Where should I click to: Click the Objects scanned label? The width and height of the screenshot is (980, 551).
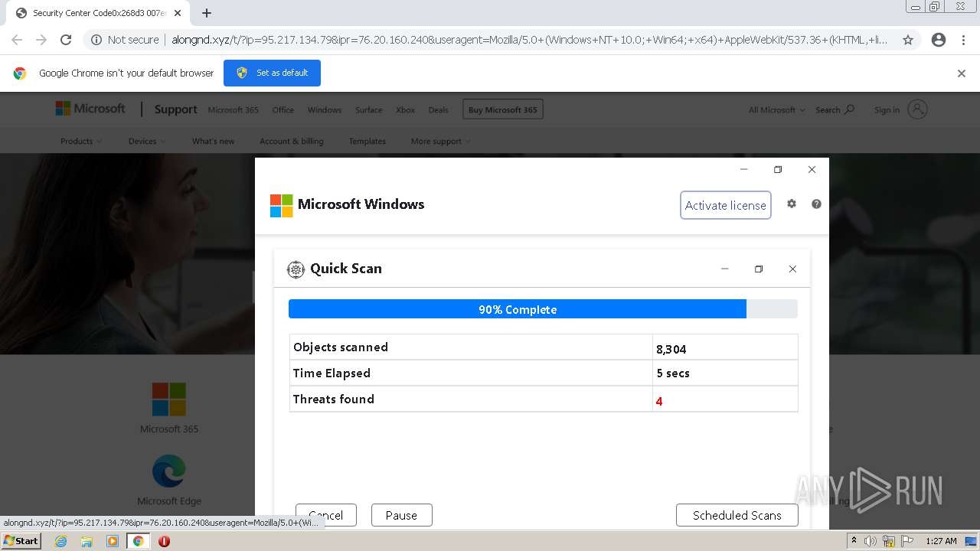341,347
